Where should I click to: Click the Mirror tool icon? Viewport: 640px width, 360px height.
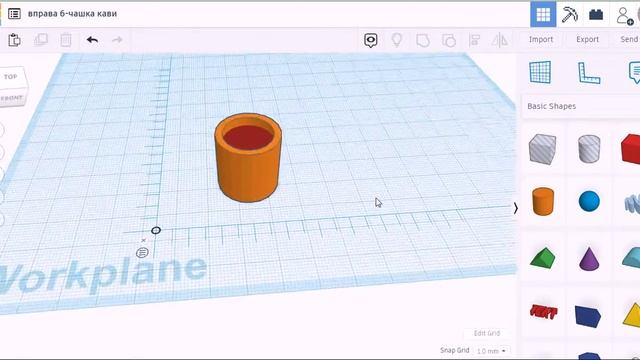point(500,40)
